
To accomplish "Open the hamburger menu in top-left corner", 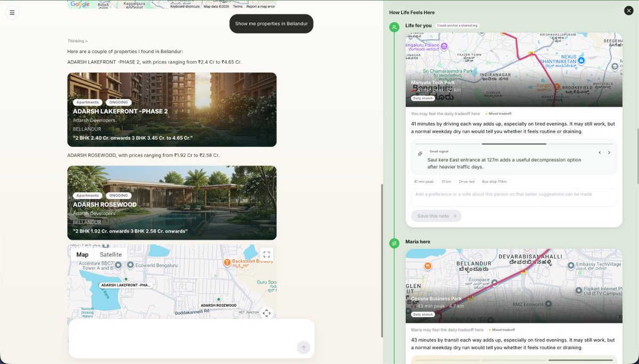I will tap(12, 12).
